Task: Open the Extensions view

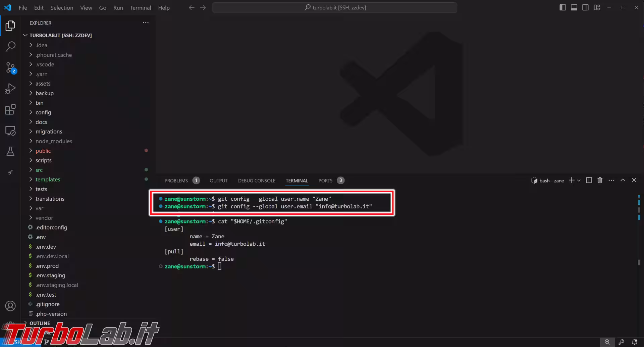Action: click(10, 109)
